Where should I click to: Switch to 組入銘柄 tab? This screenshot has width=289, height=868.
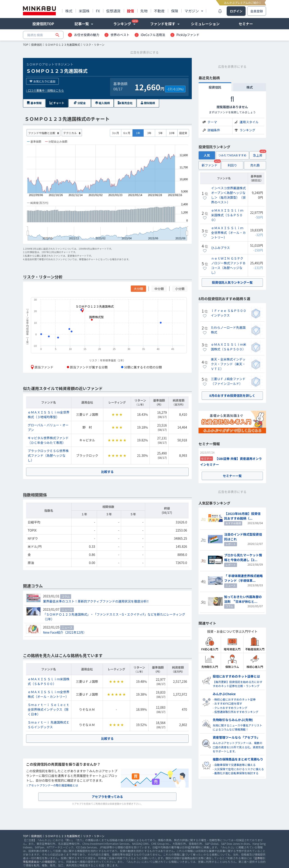click(x=102, y=103)
